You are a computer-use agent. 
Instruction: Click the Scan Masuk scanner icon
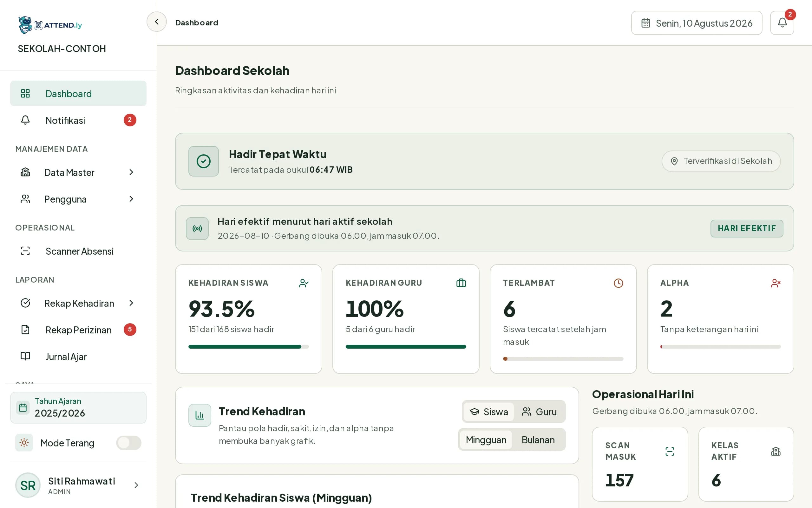pyautogui.click(x=670, y=451)
